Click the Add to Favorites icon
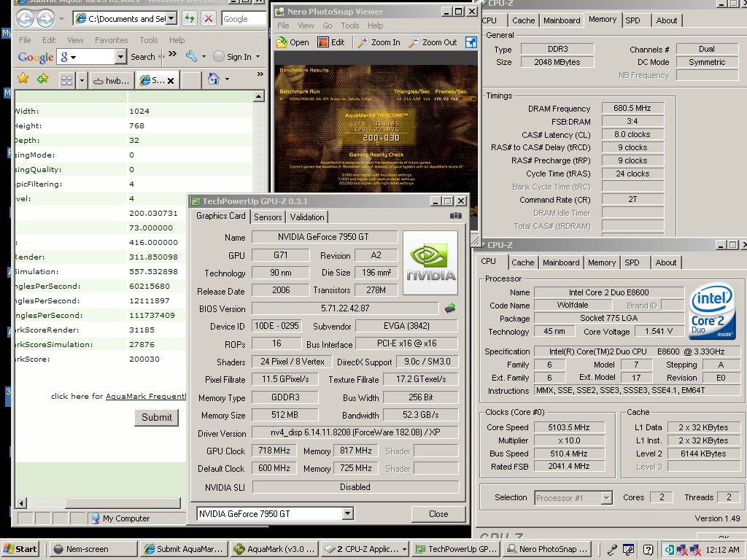The image size is (747, 560). pyautogui.click(x=42, y=79)
